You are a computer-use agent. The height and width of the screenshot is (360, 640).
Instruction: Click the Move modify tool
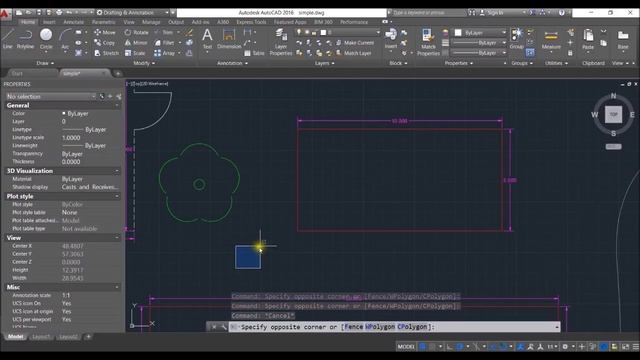click(x=105, y=32)
